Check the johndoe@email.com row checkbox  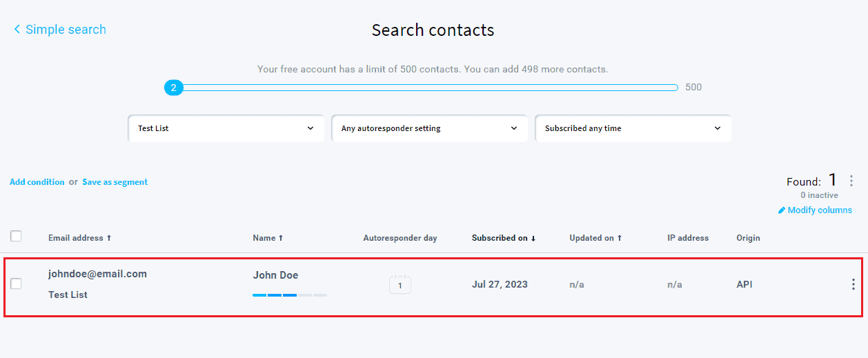point(16,284)
